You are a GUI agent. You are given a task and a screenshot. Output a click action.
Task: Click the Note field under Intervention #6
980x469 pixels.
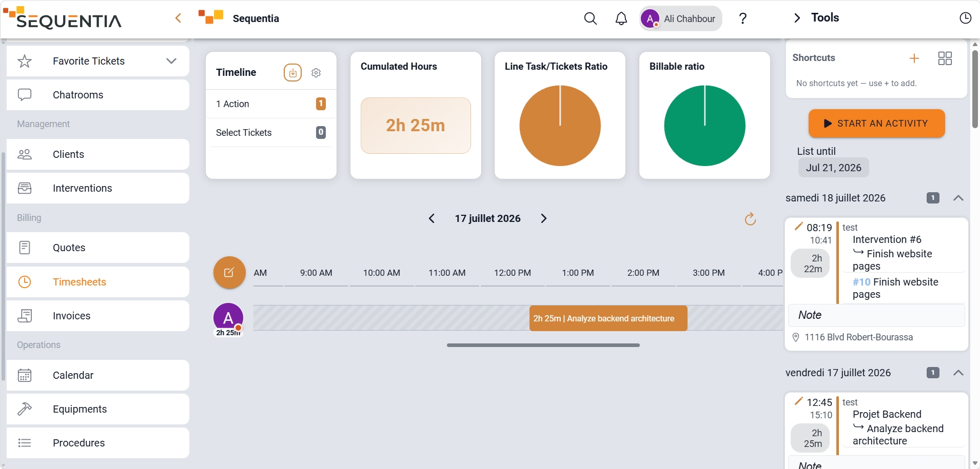876,315
